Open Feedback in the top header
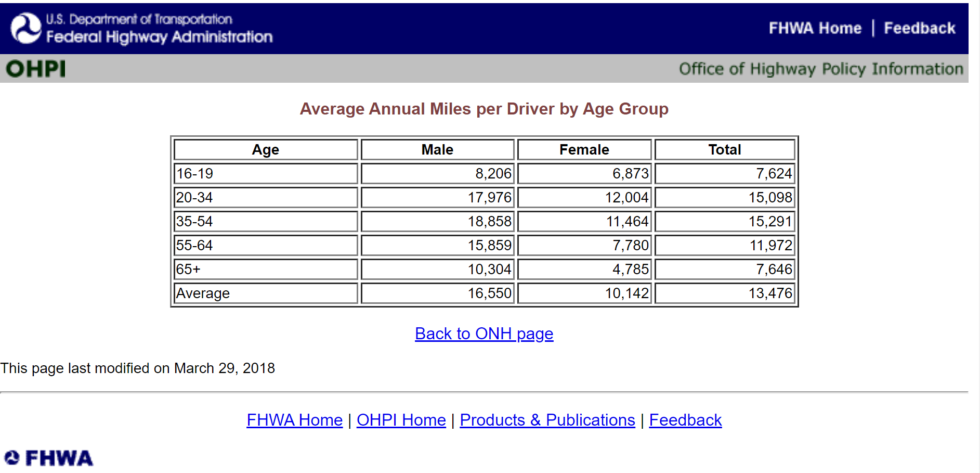This screenshot has width=980, height=473. (920, 28)
